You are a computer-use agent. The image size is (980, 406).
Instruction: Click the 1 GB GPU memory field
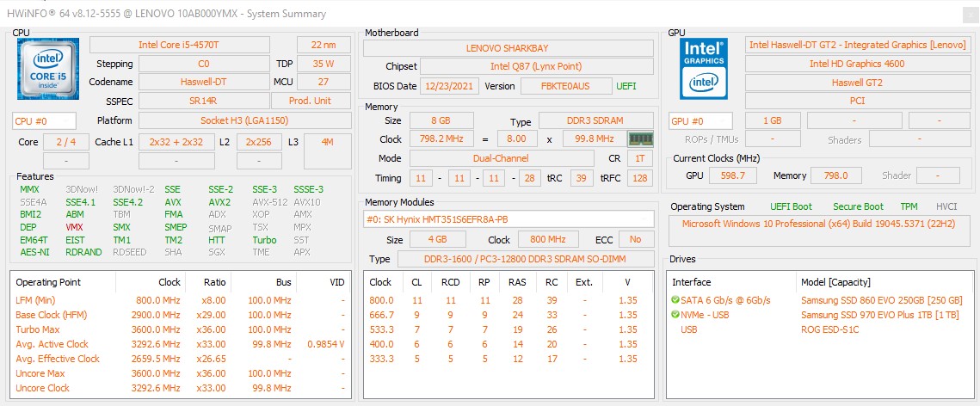773,121
